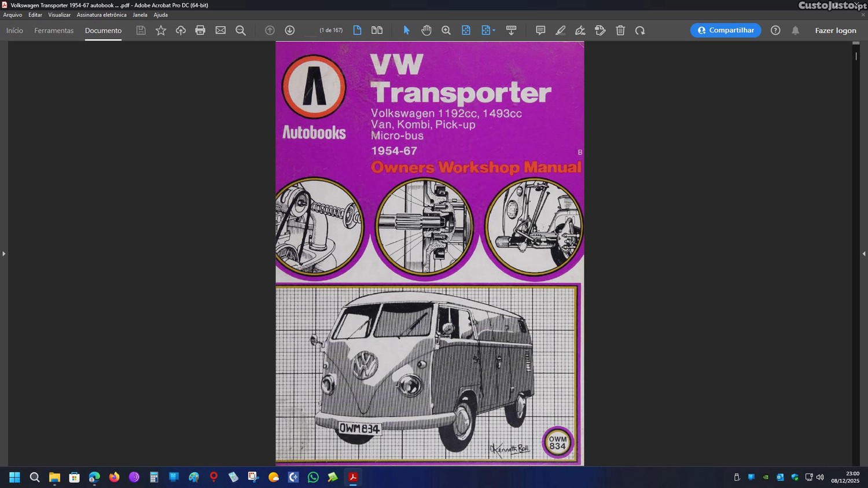This screenshot has width=868, height=488.
Task: Click the rotate page icon
Action: (640, 31)
